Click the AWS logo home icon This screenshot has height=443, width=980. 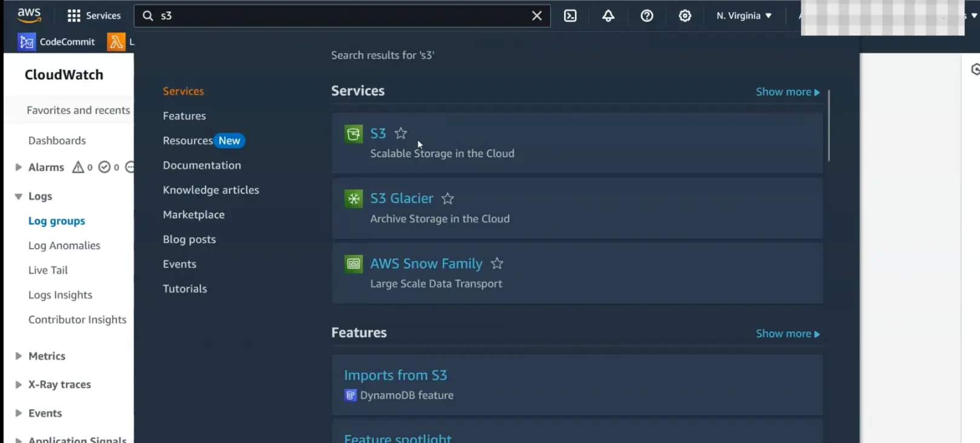click(x=28, y=15)
